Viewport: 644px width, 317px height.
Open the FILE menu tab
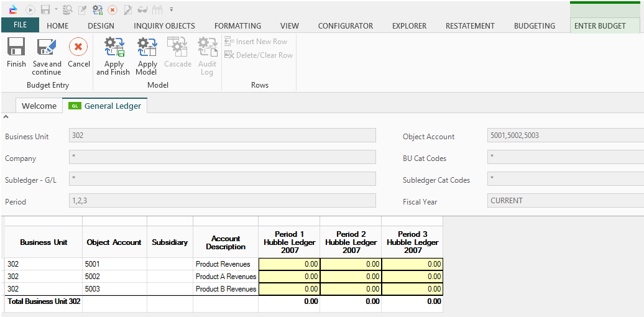click(x=20, y=25)
